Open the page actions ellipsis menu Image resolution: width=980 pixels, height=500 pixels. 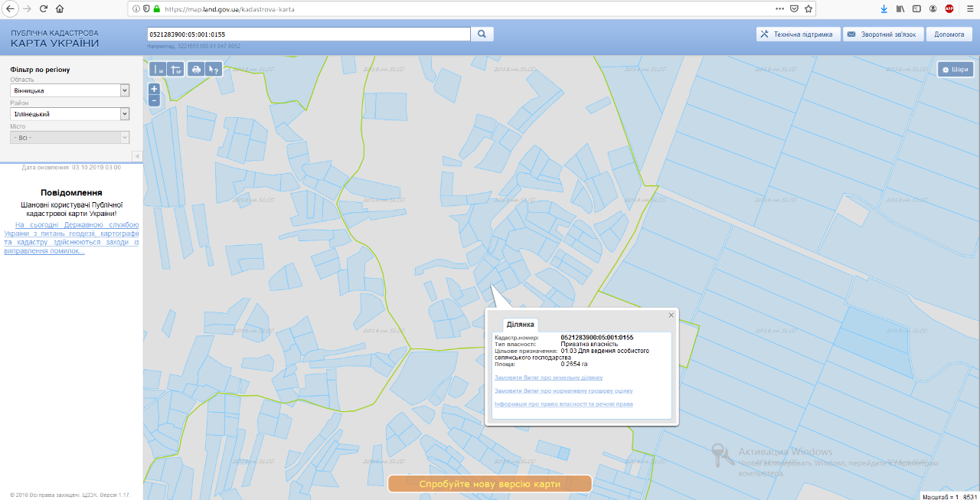tap(780, 8)
